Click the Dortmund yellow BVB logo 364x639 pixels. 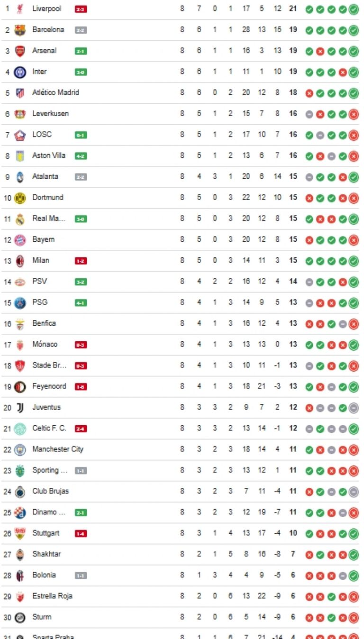[x=20, y=198]
